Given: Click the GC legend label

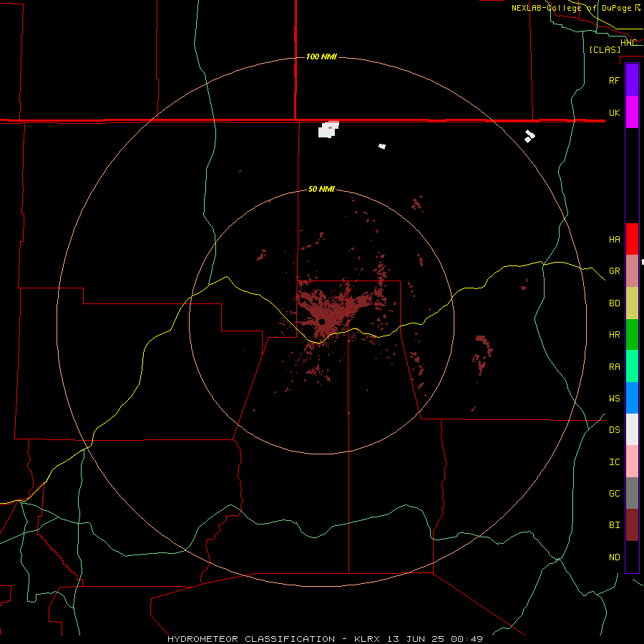Looking at the screenshot, I should (x=614, y=494).
